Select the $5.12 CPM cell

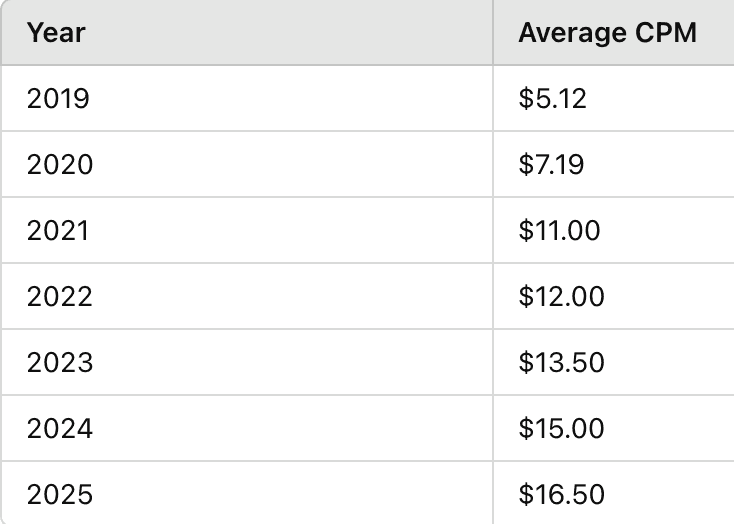pos(552,99)
